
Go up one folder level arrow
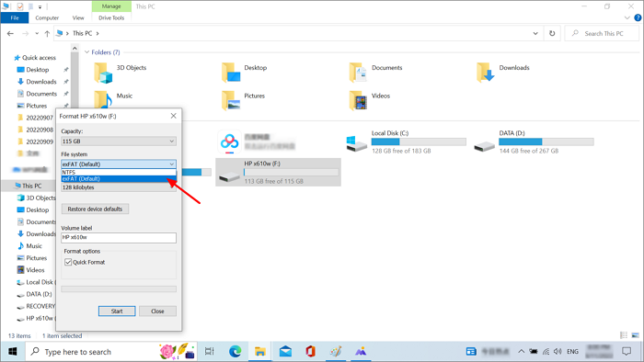point(47,34)
